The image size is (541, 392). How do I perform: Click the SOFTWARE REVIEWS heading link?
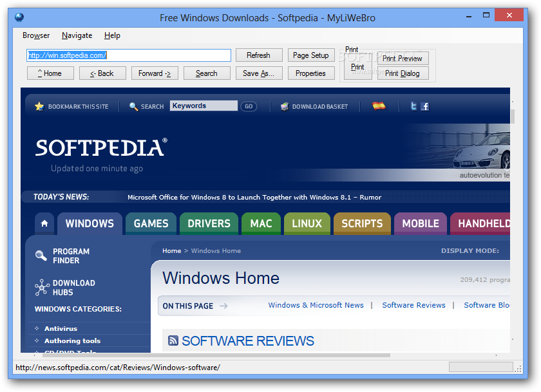[248, 341]
